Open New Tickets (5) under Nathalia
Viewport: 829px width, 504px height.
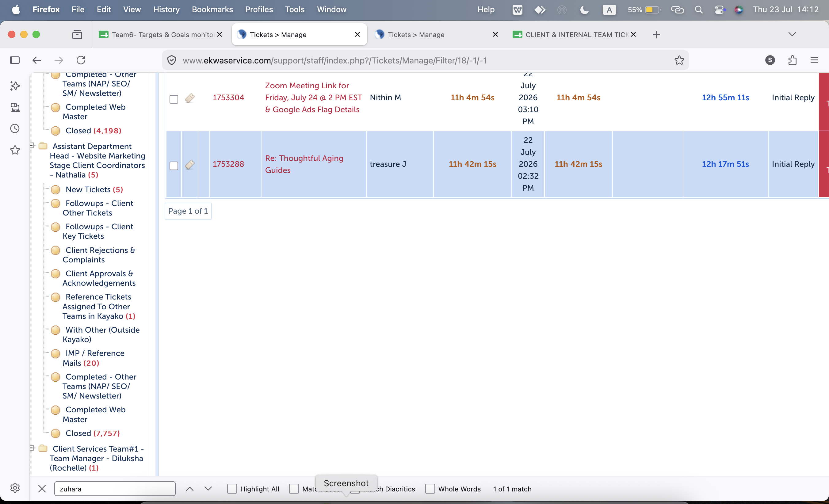point(94,189)
